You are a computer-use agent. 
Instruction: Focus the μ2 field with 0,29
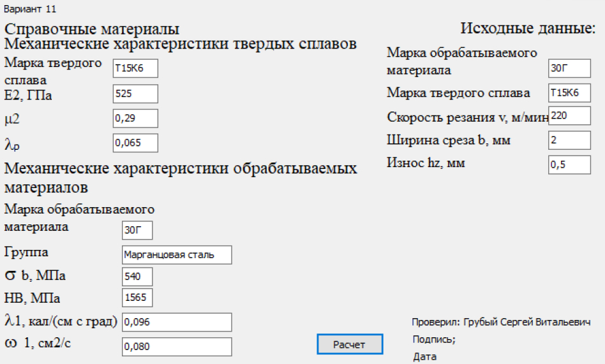pyautogui.click(x=135, y=119)
